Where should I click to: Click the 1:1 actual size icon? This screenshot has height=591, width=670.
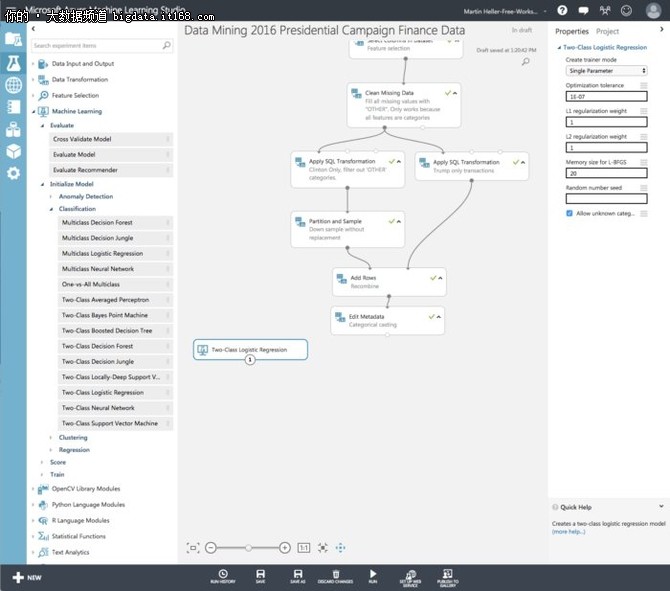click(x=303, y=548)
